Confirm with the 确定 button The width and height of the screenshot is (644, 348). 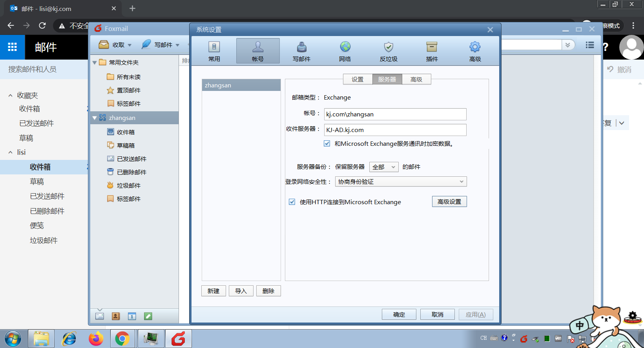click(x=399, y=314)
